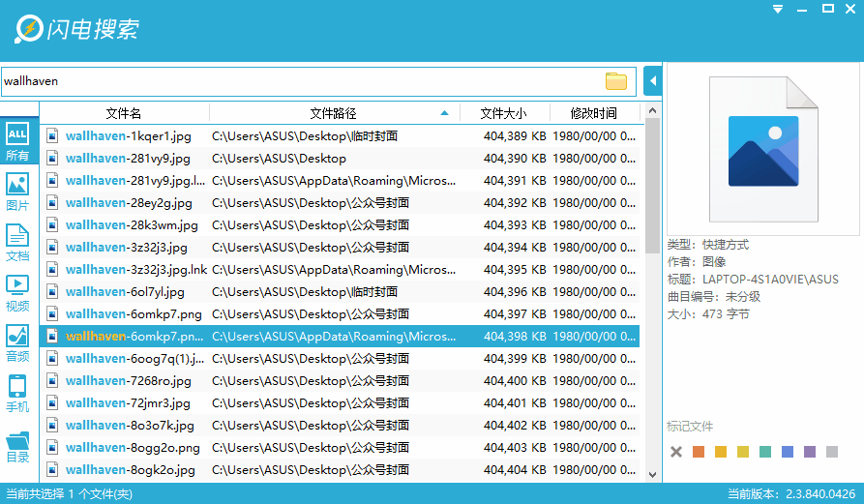The image size is (864, 504).
Task: Select the 所有 (All) category in sidebar
Action: pos(17,141)
